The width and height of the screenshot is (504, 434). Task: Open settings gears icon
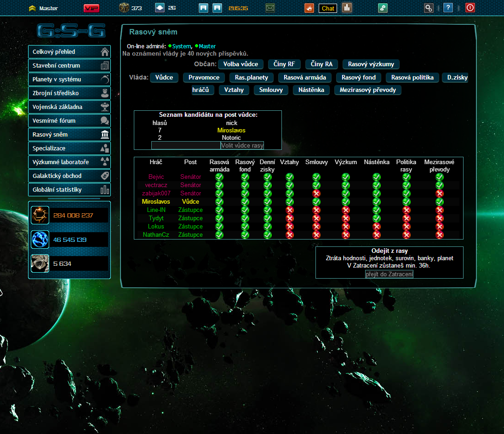coord(429,8)
